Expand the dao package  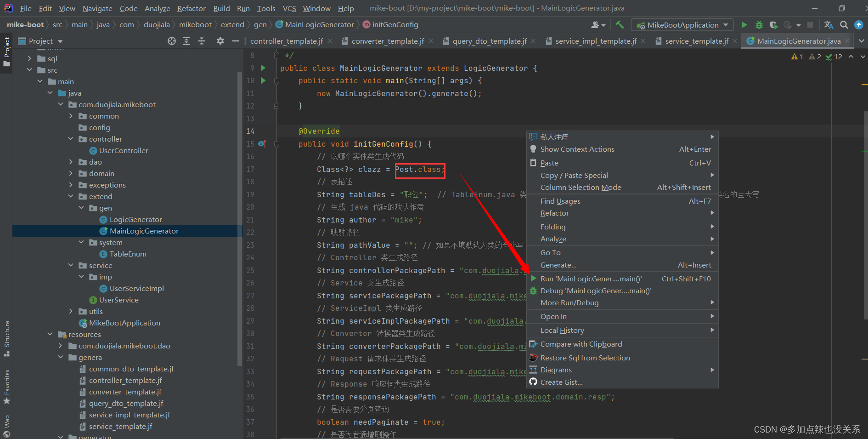(71, 162)
